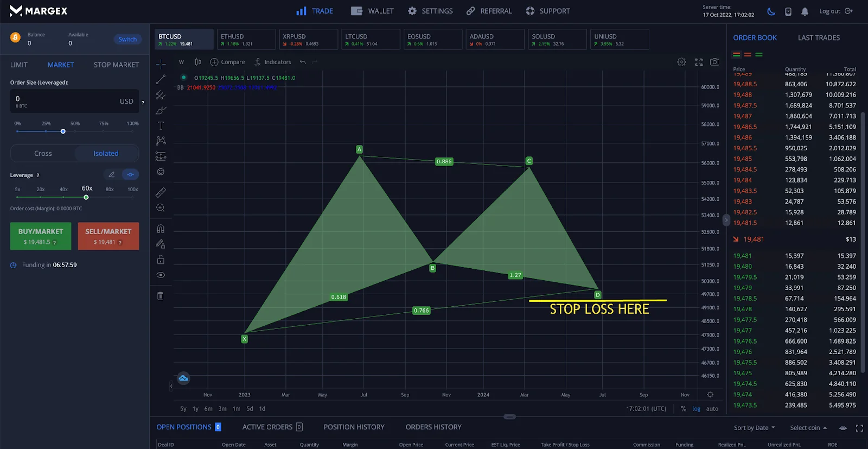Click the Order Size input field
868x449 pixels.
[65, 101]
